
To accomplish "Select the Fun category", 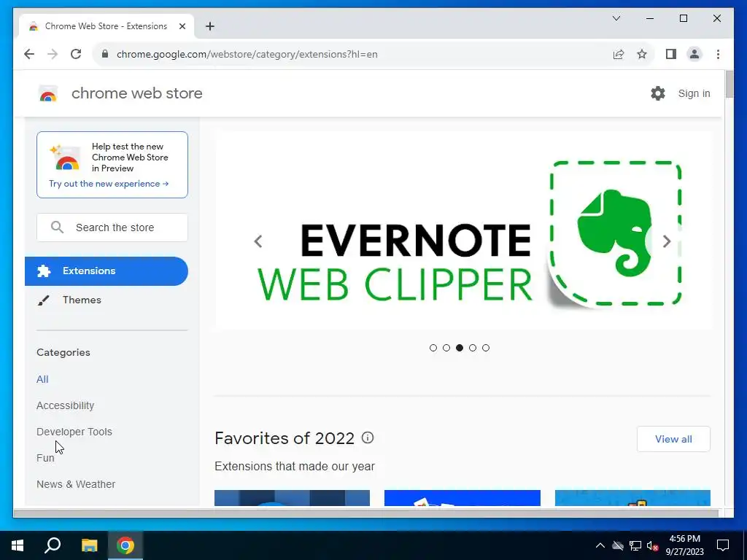I will point(45,458).
